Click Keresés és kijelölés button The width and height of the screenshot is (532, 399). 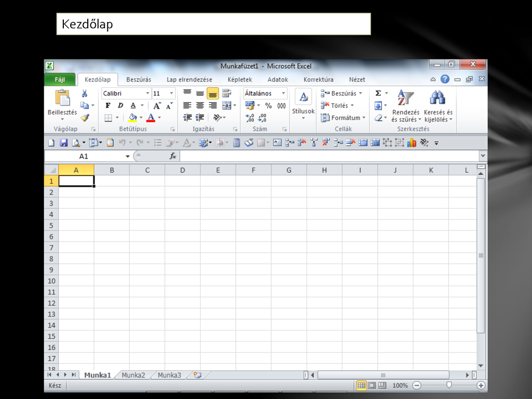point(438,105)
